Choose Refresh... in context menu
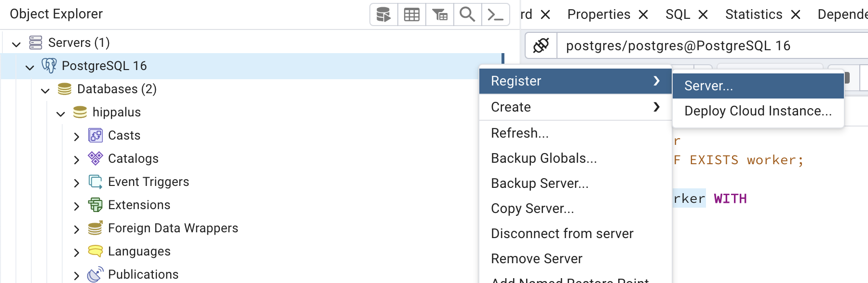Screen dimensions: 868x283 pos(575,133)
